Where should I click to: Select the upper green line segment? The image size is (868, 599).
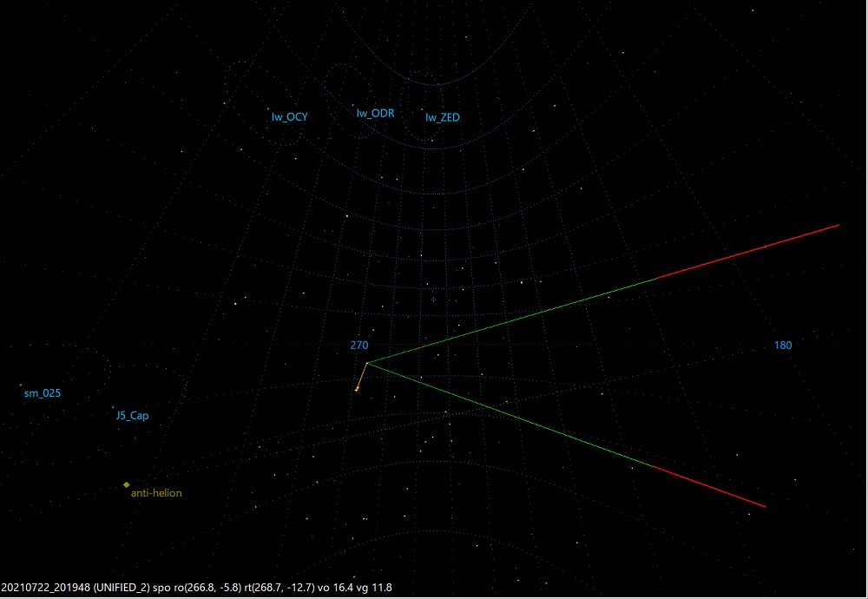coord(512,319)
